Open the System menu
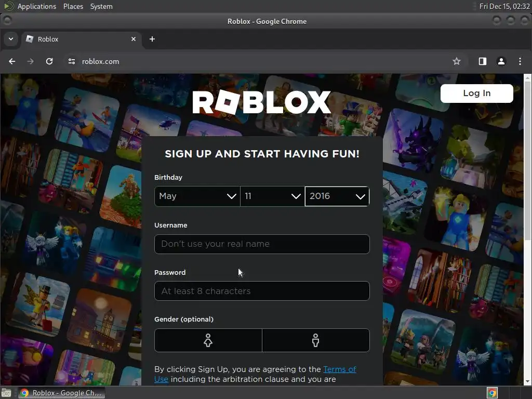This screenshot has height=399, width=532. (101, 6)
